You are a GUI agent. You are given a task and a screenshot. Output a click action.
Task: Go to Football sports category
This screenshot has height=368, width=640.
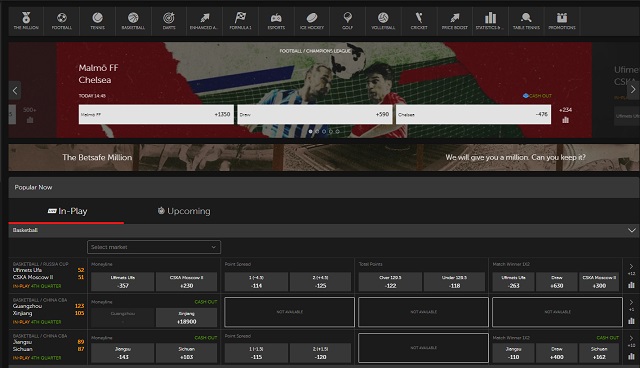(x=62, y=21)
